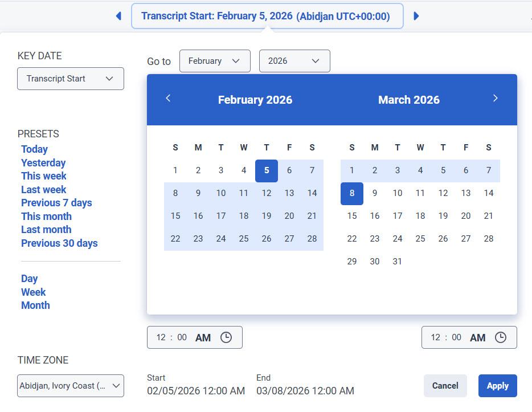Choose the Yesterday preset
This screenshot has width=532, height=412.
[43, 162]
